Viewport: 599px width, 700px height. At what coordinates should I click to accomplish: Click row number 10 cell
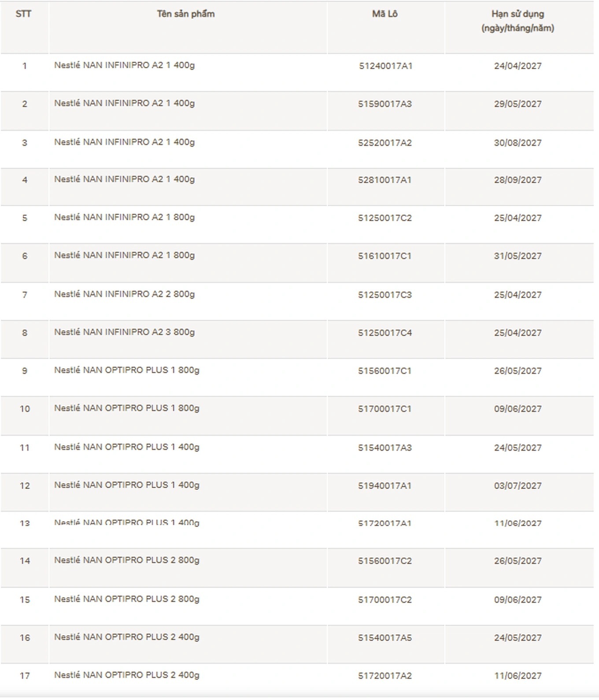coord(25,409)
